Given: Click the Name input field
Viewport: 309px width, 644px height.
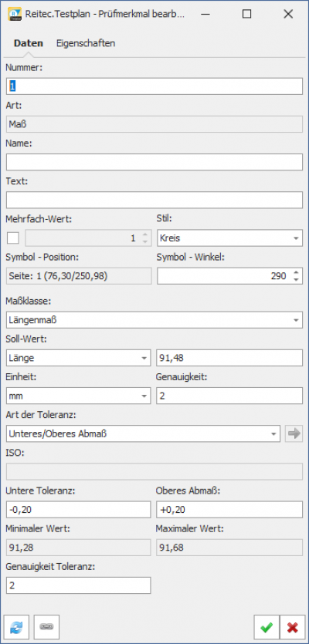Looking at the screenshot, I should (x=154, y=162).
